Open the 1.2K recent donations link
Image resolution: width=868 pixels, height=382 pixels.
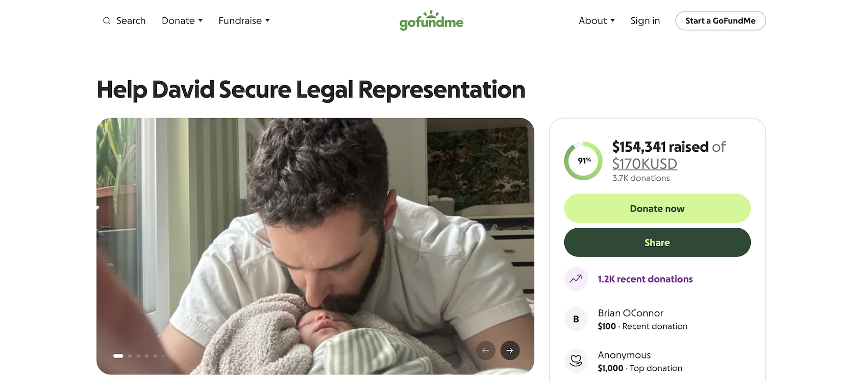point(645,279)
